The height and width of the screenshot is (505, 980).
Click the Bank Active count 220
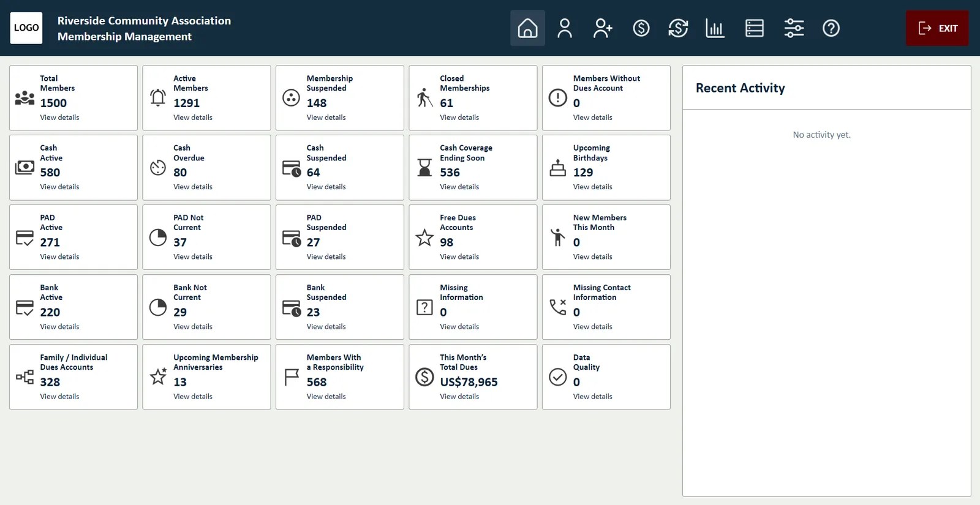[50, 312]
